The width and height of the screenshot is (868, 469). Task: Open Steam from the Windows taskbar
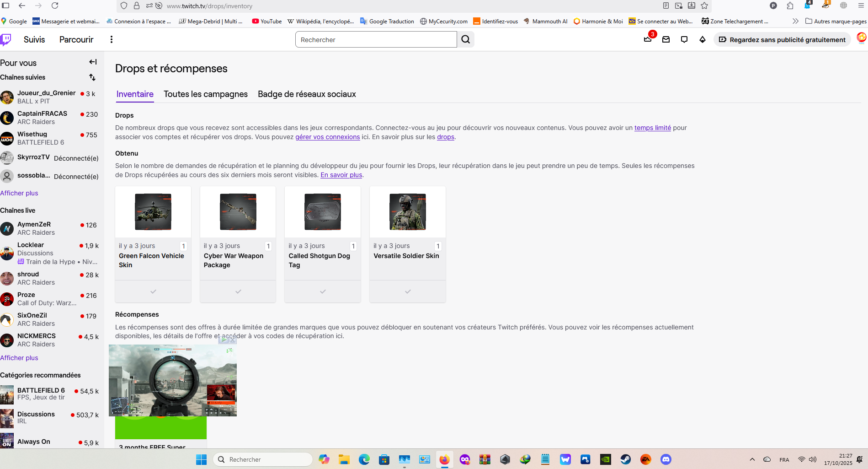(x=625, y=459)
